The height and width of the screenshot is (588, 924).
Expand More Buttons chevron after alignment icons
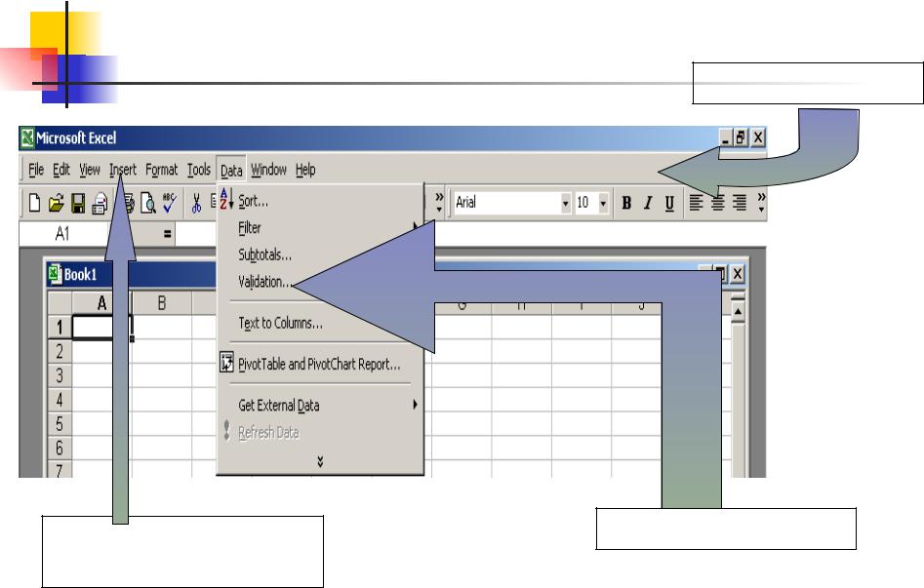click(761, 202)
